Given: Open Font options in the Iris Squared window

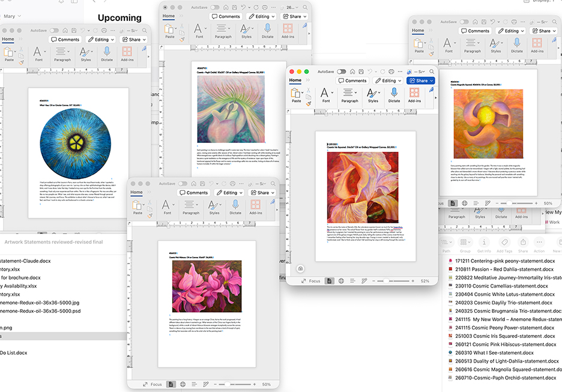Looking at the screenshot, I should coord(326,95).
